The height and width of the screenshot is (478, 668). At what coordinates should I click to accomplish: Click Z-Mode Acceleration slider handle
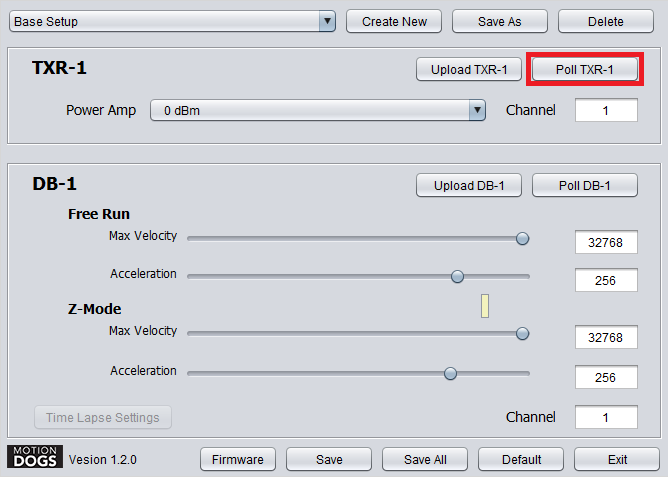pos(450,374)
